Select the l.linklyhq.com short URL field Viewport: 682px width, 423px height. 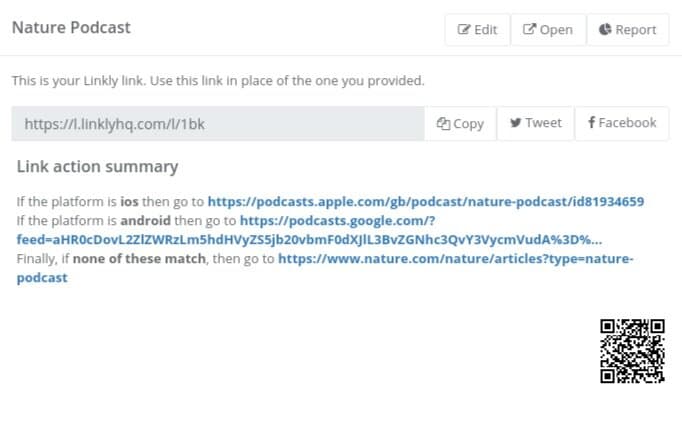(217, 124)
